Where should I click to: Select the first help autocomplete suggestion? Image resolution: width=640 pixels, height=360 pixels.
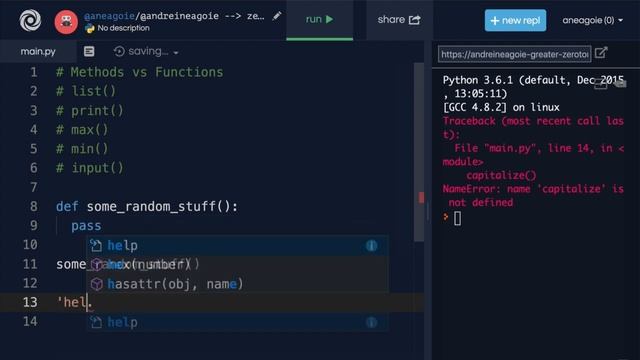tap(237, 246)
